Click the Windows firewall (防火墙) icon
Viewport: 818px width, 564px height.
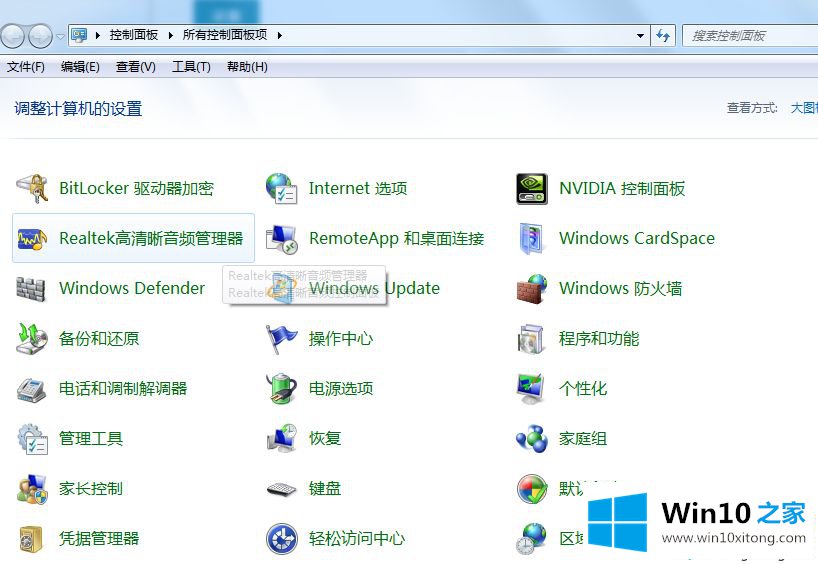[532, 289]
